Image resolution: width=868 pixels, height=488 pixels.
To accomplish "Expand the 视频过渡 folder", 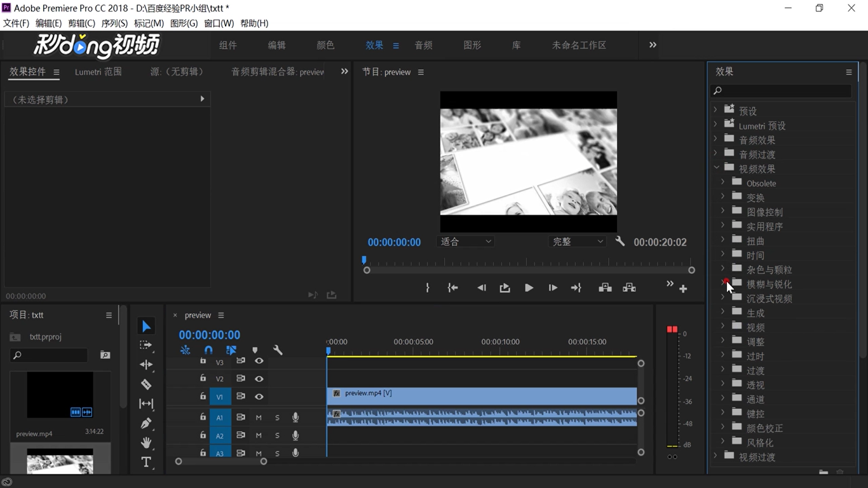I will click(x=715, y=456).
